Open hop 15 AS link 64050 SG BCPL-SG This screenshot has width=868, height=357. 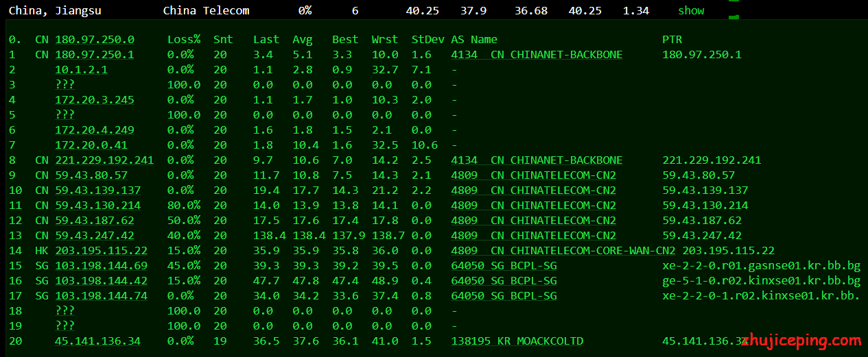(x=504, y=266)
